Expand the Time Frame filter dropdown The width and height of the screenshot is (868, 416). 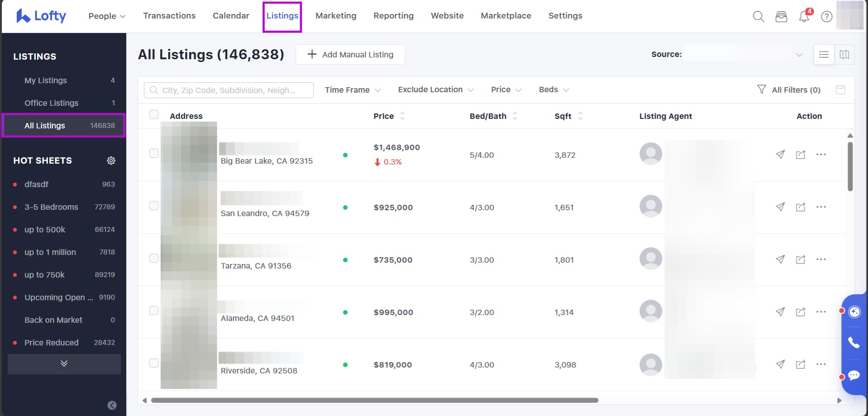[353, 90]
